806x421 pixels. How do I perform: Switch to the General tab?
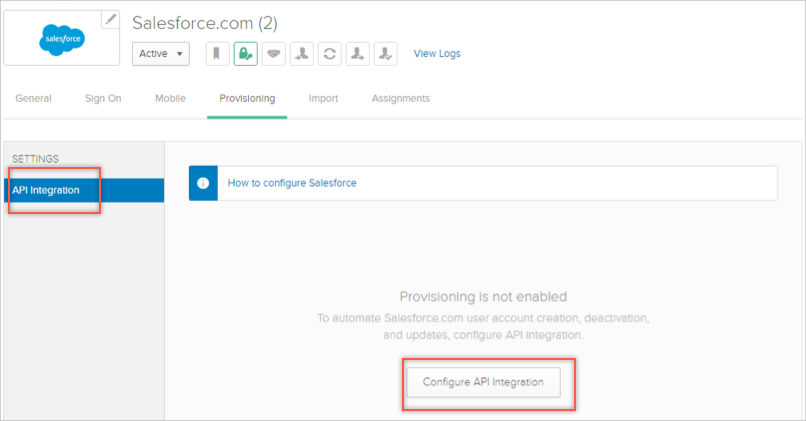tap(33, 99)
